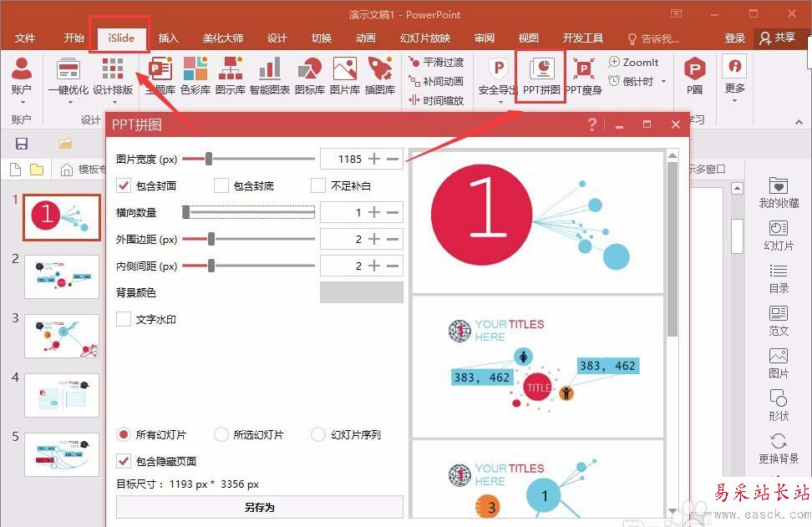Open 形状 shapes in right sidebar

(x=779, y=405)
